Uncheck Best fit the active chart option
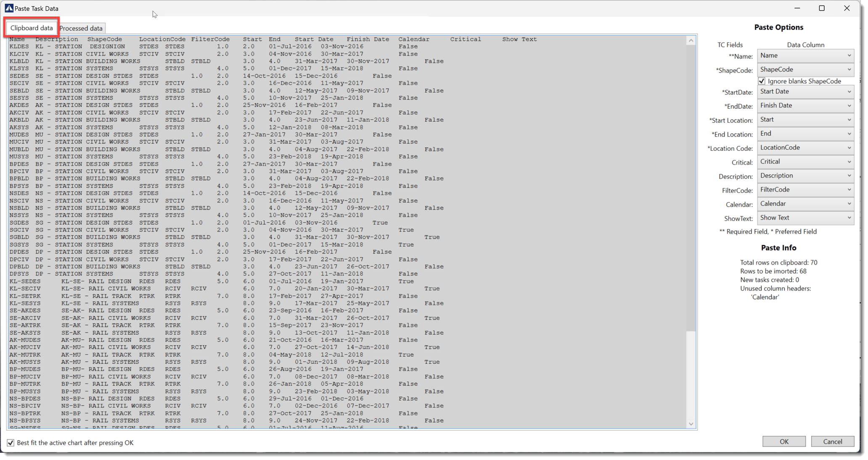This screenshot has width=868, height=460. pyautogui.click(x=11, y=443)
